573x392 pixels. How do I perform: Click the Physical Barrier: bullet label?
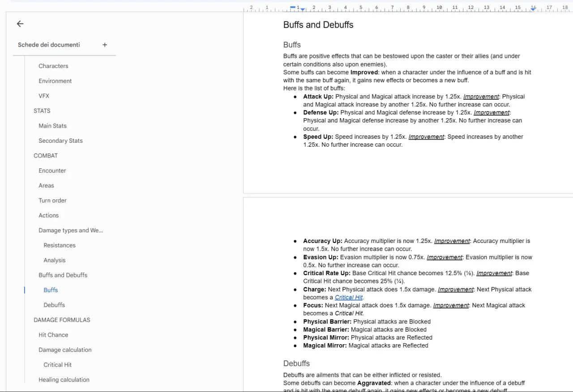click(x=327, y=322)
